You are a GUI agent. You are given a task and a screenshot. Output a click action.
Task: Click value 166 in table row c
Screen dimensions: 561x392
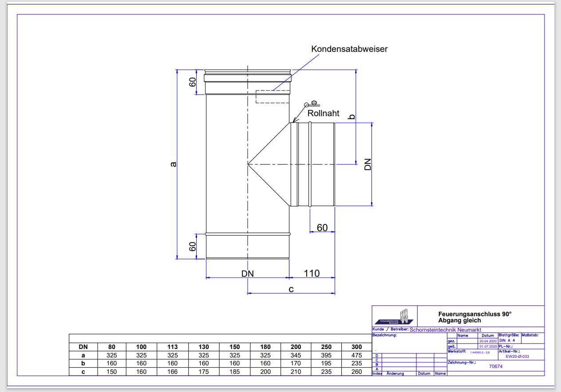click(173, 372)
